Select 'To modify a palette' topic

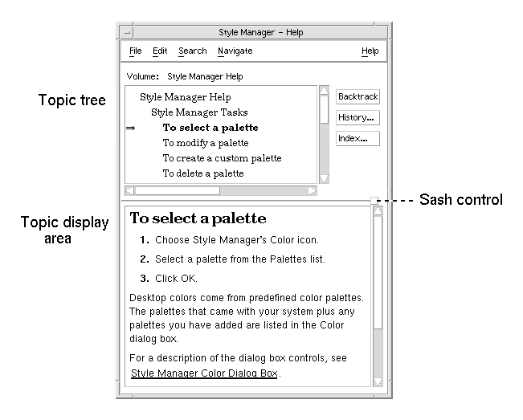pyautogui.click(x=206, y=143)
